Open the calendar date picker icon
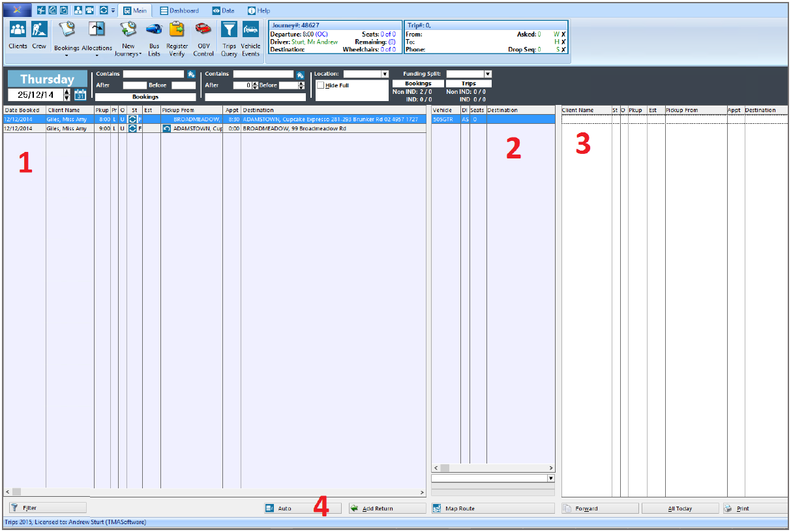The height and width of the screenshot is (532, 791). click(x=80, y=95)
